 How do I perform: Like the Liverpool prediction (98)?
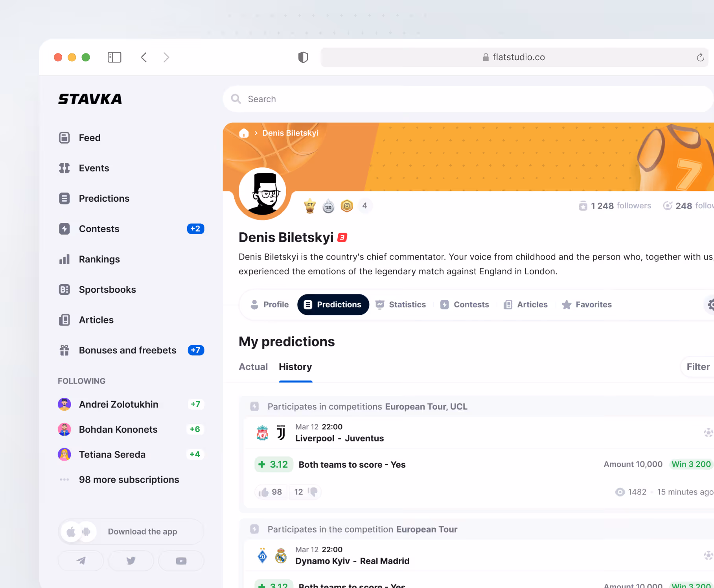(x=270, y=492)
